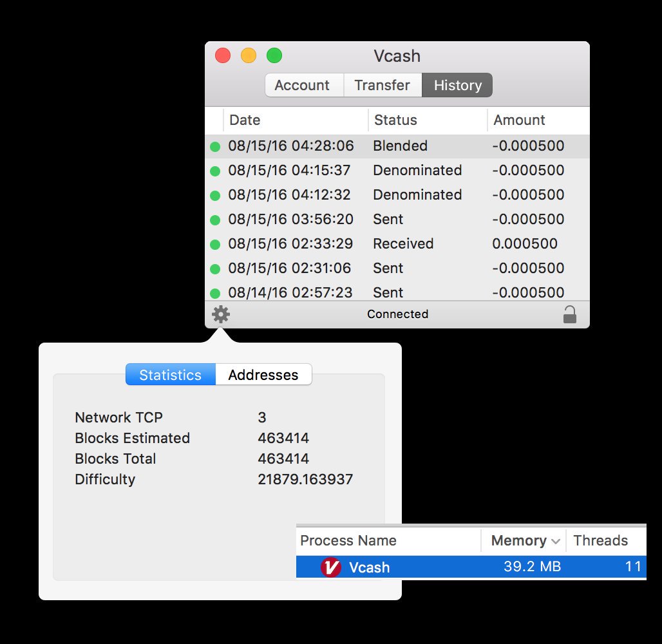
Task: Select Sent transaction dated 08/14/16 02:57:23
Action: point(397,291)
